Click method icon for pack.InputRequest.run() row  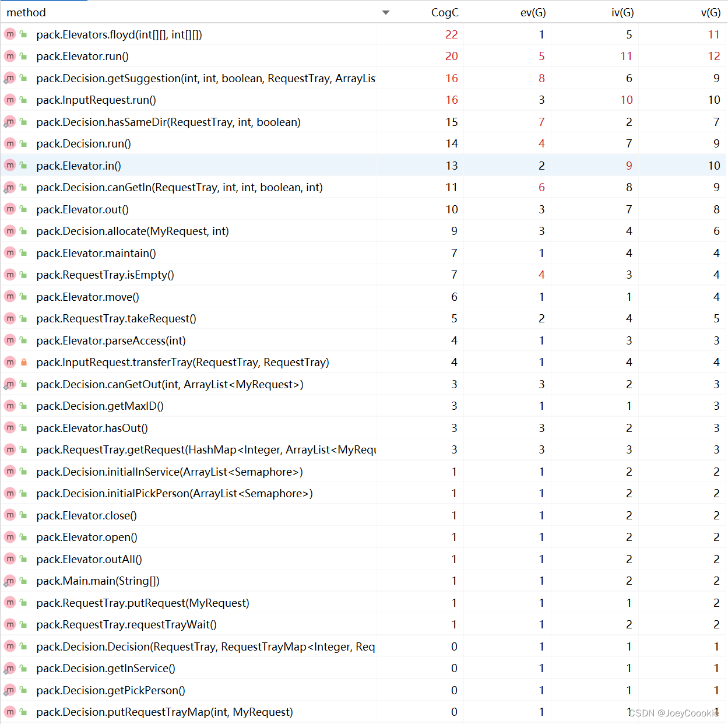[10, 100]
